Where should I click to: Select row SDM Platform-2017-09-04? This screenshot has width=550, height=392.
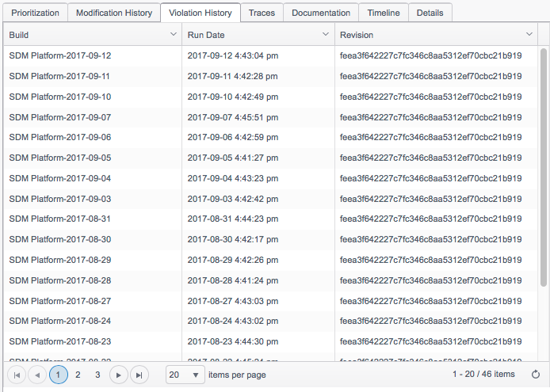click(270, 178)
